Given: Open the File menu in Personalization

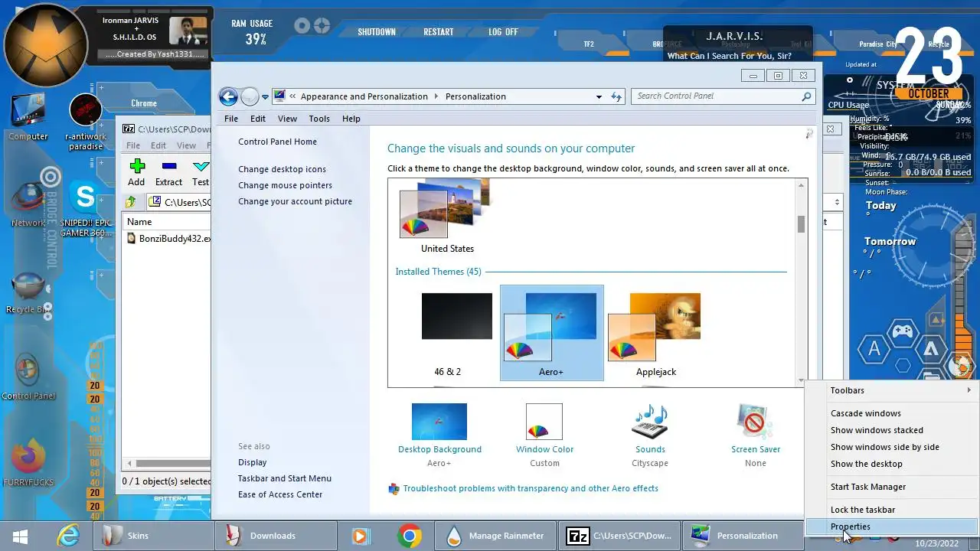Looking at the screenshot, I should click(231, 119).
